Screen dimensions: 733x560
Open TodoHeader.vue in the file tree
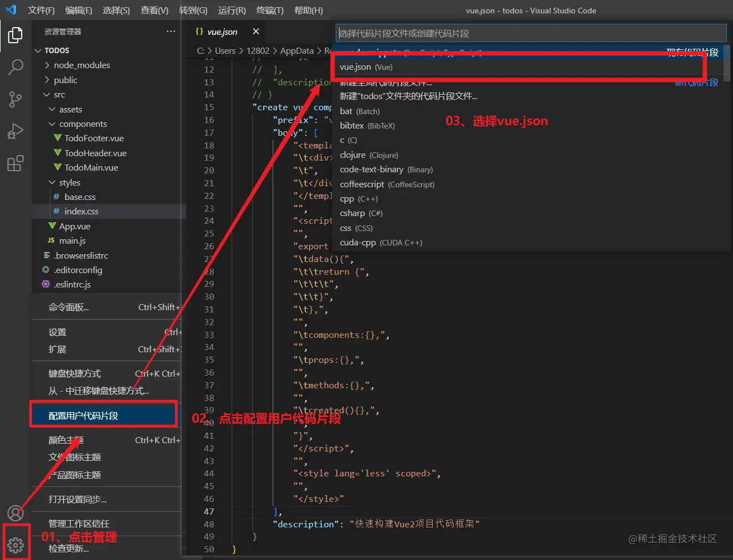(x=95, y=153)
